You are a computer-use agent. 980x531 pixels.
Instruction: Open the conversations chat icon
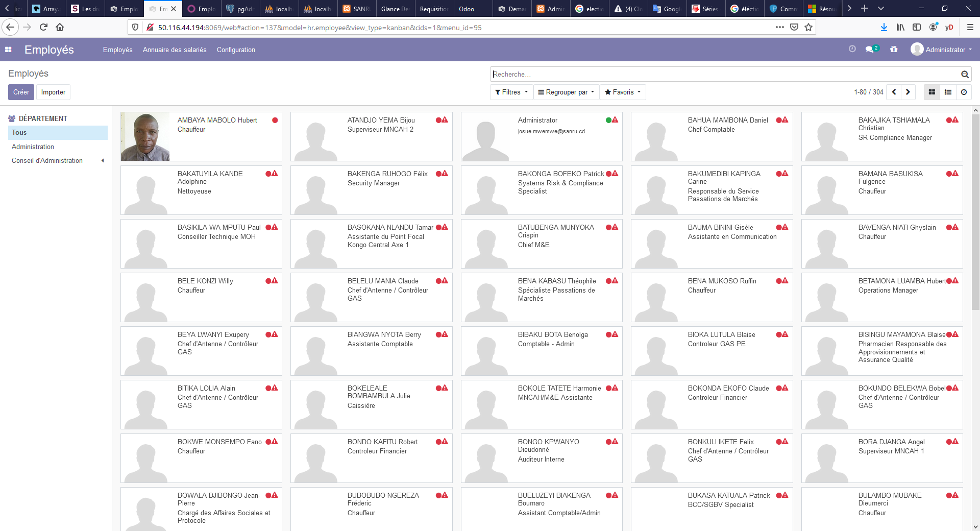870,50
